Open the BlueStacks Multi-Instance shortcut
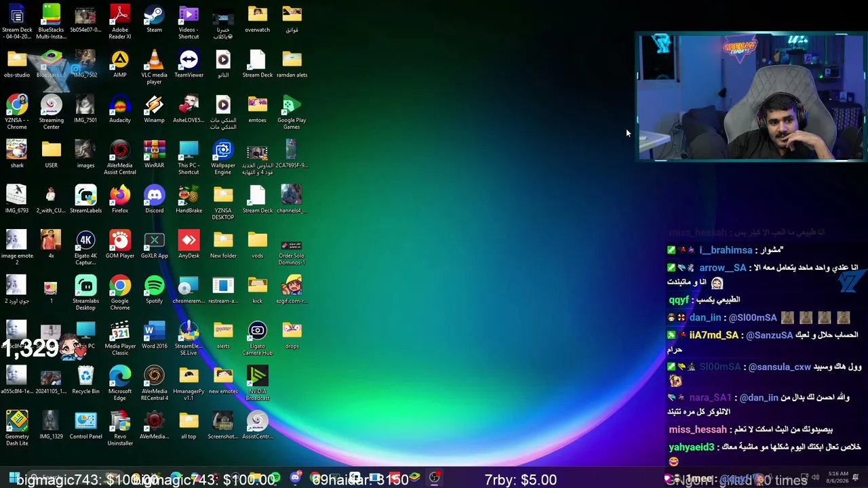The width and height of the screenshot is (868, 488). click(51, 21)
